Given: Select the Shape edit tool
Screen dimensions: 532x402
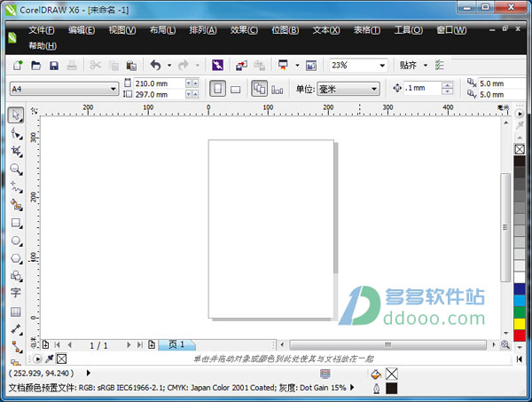Looking at the screenshot, I should tap(16, 133).
